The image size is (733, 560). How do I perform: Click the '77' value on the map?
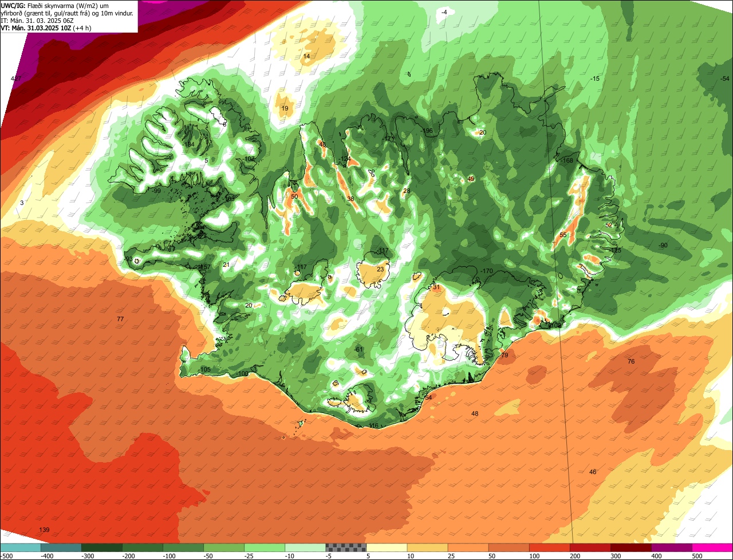pyautogui.click(x=120, y=319)
